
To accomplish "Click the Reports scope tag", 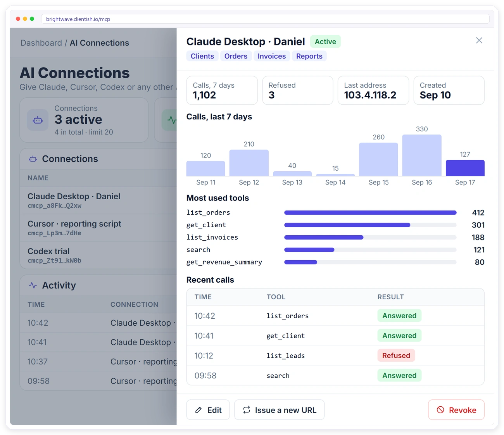I will coord(309,56).
